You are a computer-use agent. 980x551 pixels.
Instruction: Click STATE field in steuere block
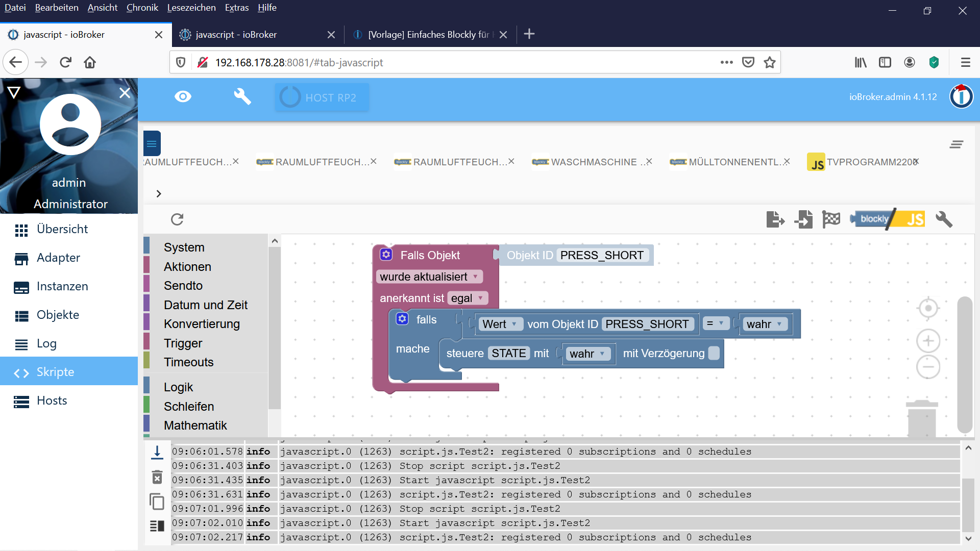(x=508, y=354)
